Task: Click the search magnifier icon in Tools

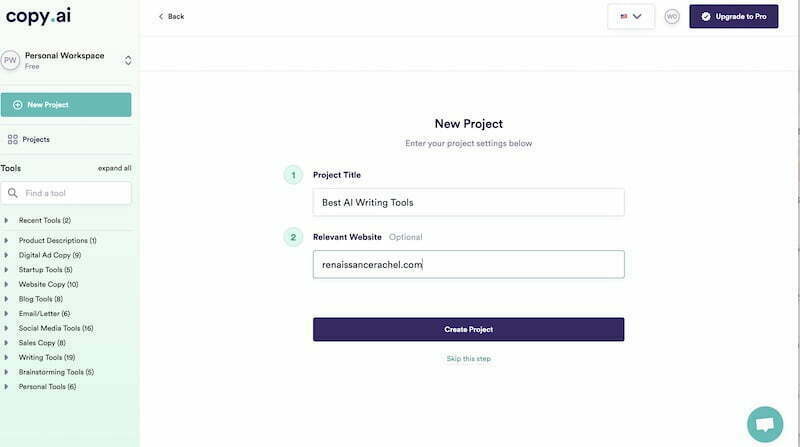Action: 13,193
